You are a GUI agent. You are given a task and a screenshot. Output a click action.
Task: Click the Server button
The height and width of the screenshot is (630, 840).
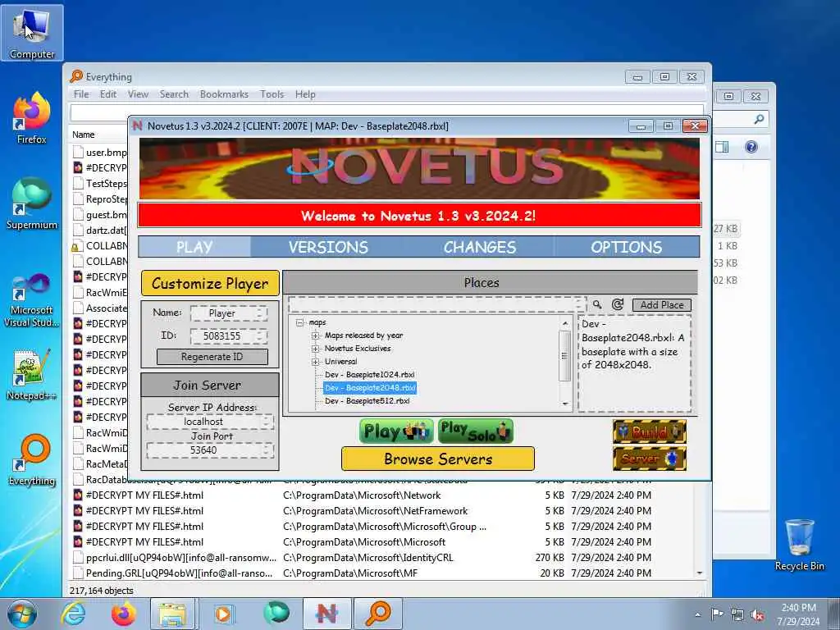650,459
